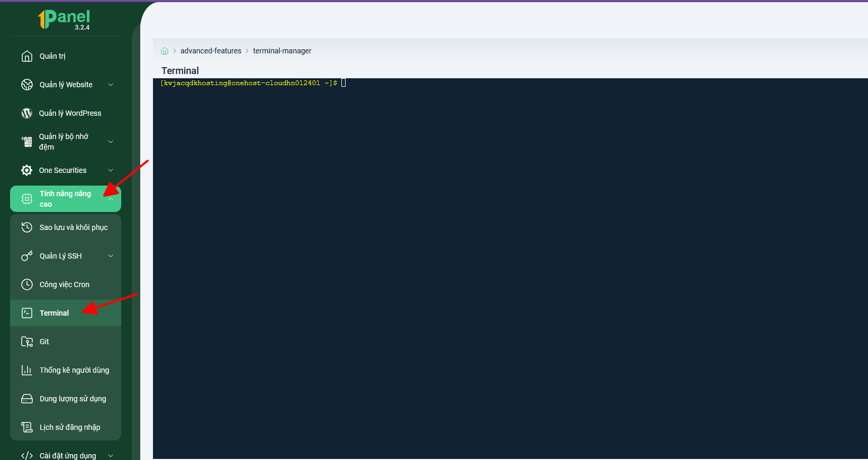Screen dimensions: 868x460
Task: Click the Quản lý bộ nhớ đệm icon
Action: coord(27,142)
